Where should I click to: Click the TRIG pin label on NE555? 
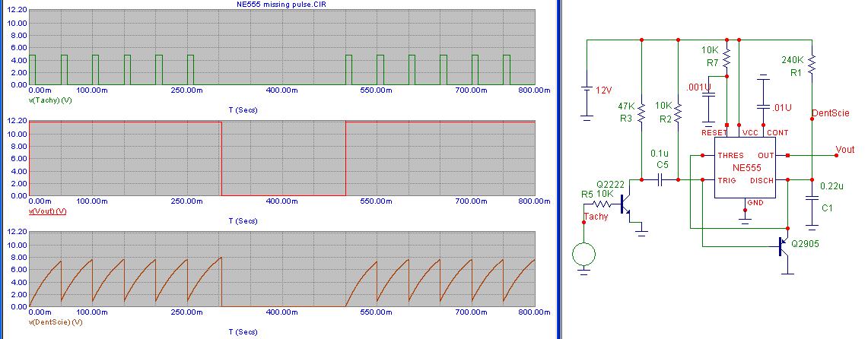pyautogui.click(x=727, y=180)
